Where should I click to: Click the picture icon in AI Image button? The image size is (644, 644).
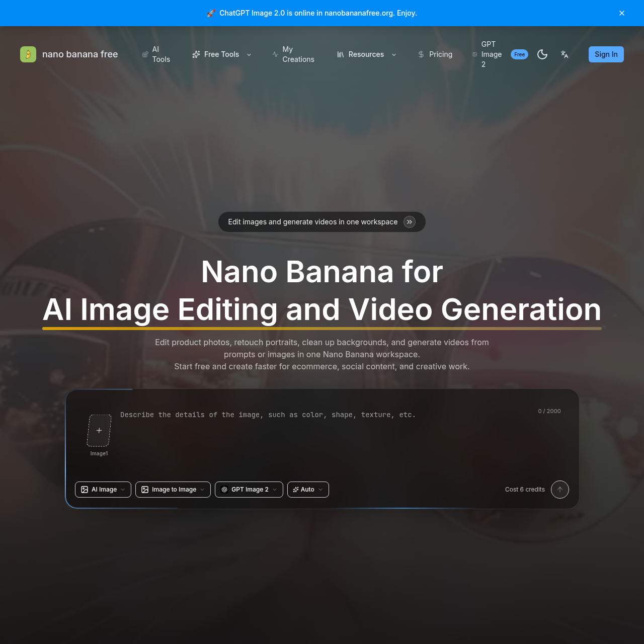pyautogui.click(x=85, y=490)
